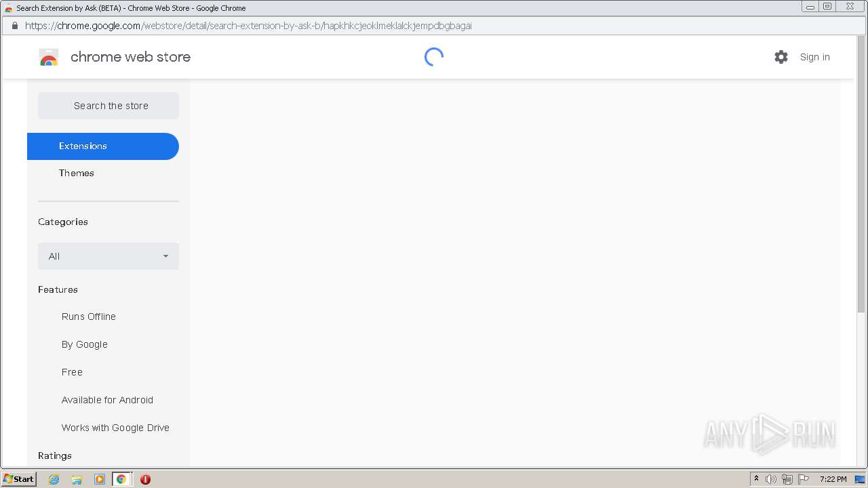Screen dimensions: 868x488
Task: Toggle the Works with Google Drive filter
Action: pos(115,428)
